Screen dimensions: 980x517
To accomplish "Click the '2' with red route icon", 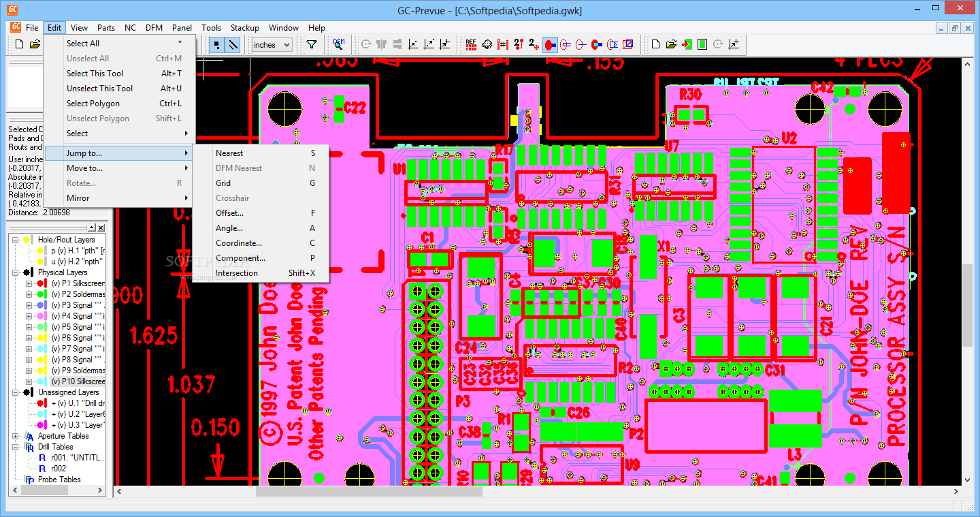I will [519, 44].
